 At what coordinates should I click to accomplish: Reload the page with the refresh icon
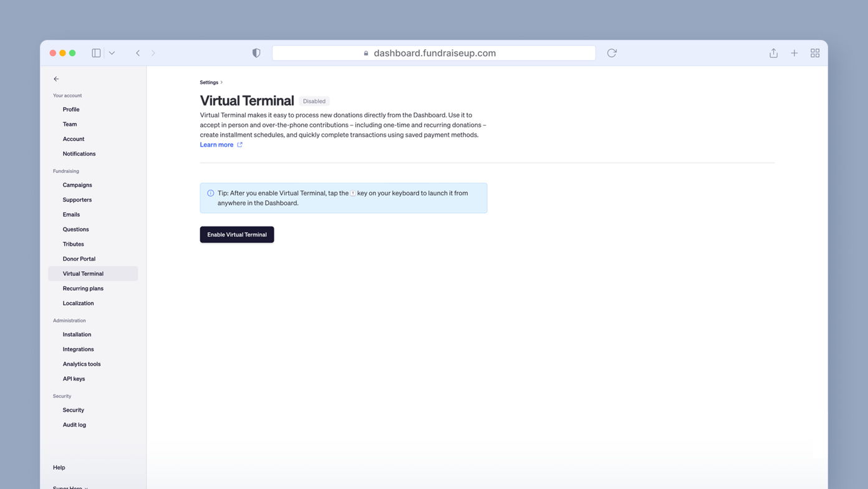[612, 53]
